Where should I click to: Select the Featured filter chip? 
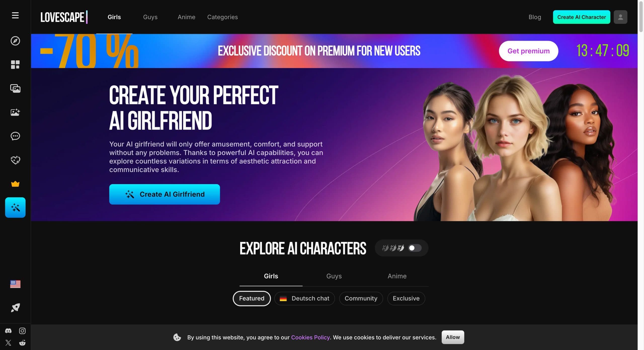pyautogui.click(x=252, y=298)
